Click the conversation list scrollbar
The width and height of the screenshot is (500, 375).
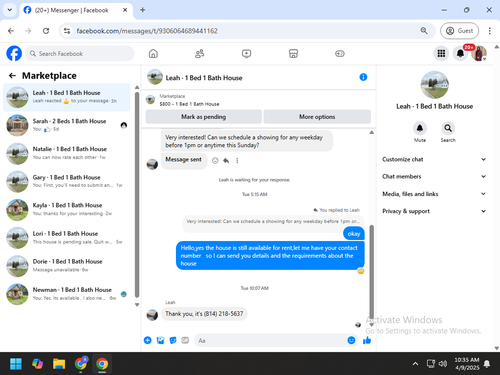coord(137,195)
